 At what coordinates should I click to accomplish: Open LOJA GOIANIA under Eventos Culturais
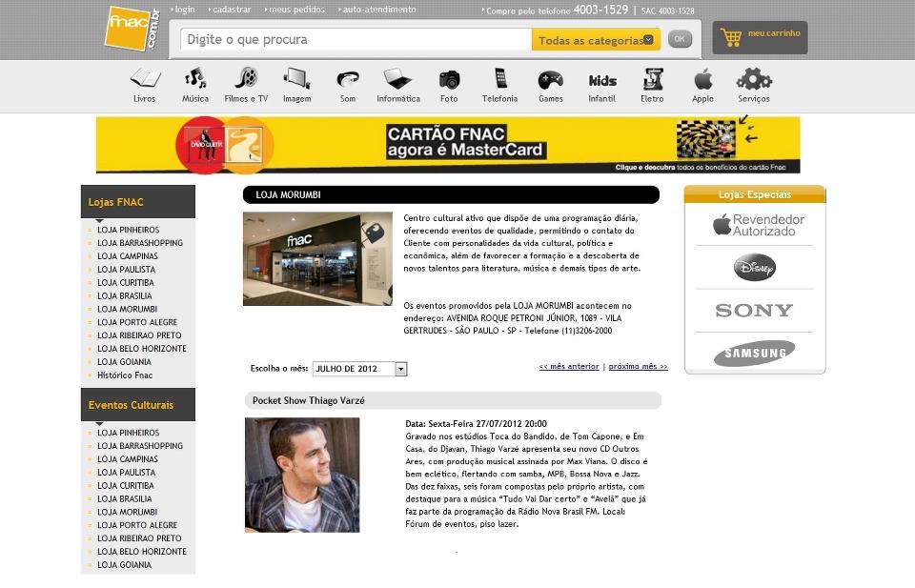pyautogui.click(x=124, y=565)
